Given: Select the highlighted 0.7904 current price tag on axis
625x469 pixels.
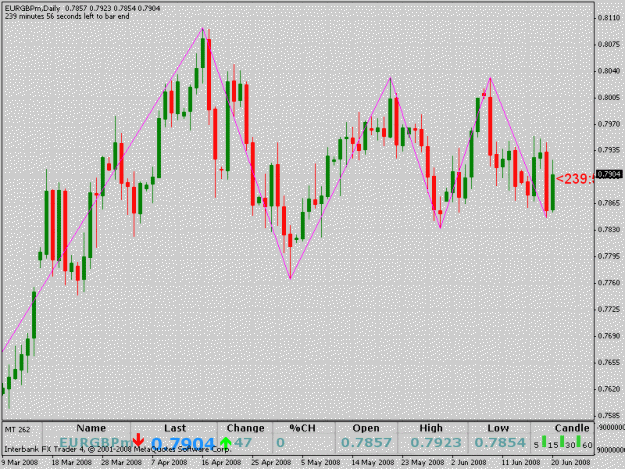Looking at the screenshot, I should [609, 175].
